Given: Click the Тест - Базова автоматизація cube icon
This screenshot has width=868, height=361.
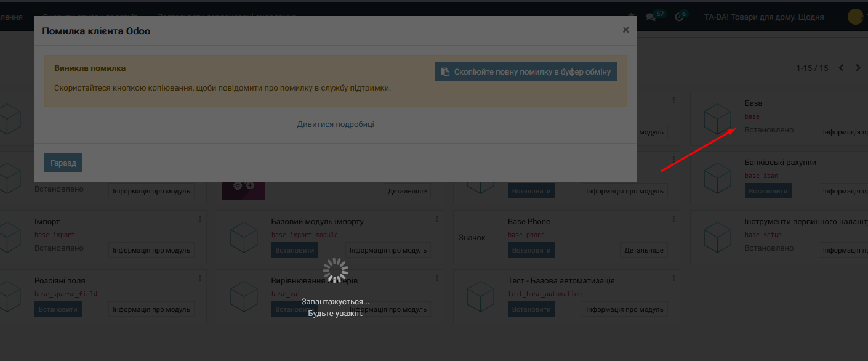Looking at the screenshot, I should pyautogui.click(x=481, y=296).
